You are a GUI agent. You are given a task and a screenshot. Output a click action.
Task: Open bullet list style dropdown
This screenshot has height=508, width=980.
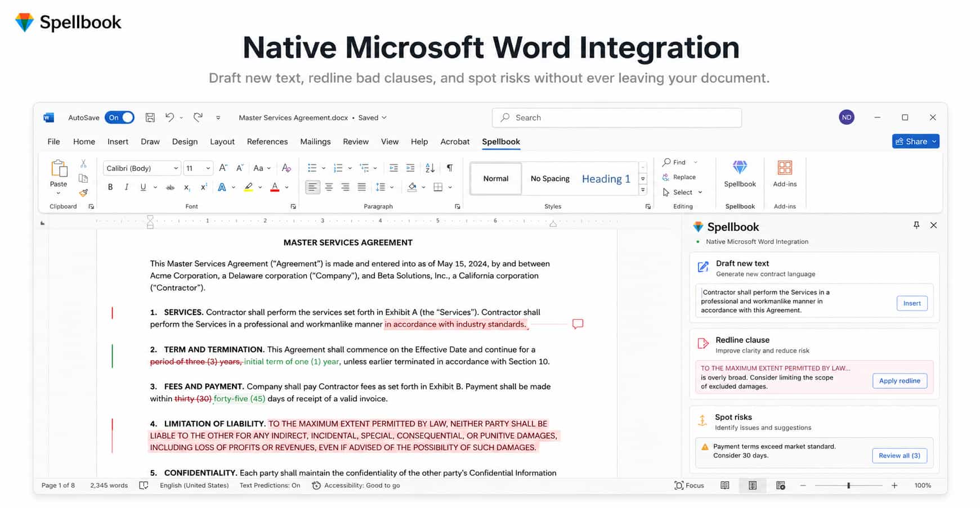[x=324, y=168]
